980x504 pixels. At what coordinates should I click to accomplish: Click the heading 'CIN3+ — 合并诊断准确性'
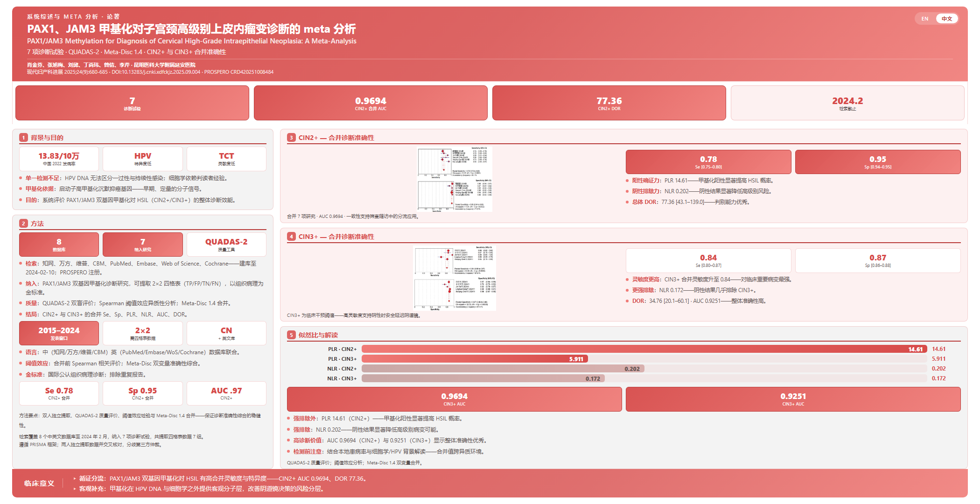click(336, 237)
